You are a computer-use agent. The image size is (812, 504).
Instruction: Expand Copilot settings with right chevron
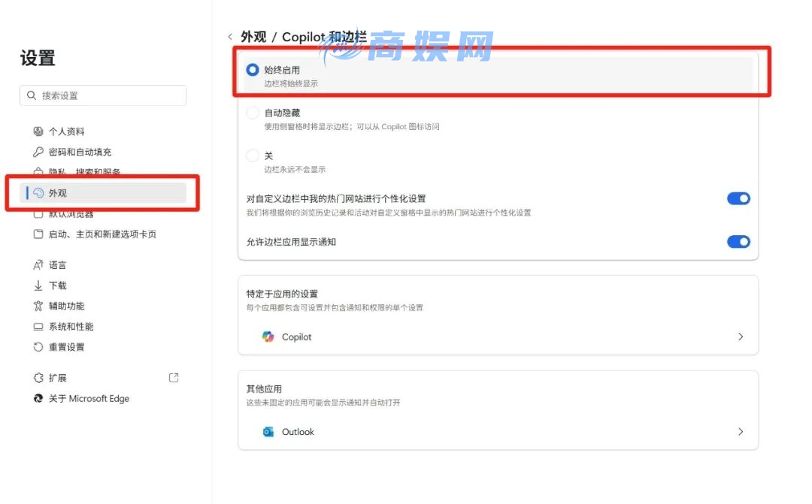click(x=741, y=337)
